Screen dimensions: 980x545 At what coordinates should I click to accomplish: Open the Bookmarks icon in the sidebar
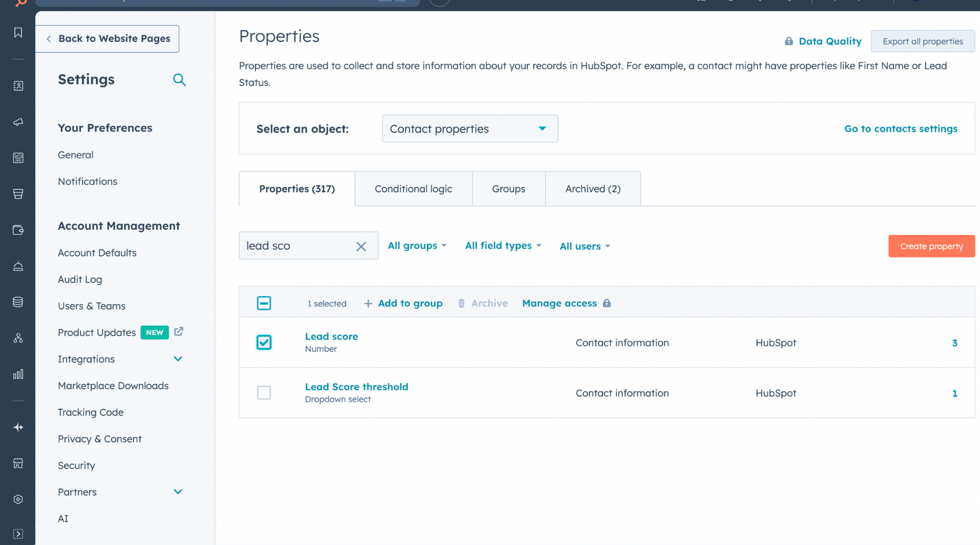(x=18, y=32)
